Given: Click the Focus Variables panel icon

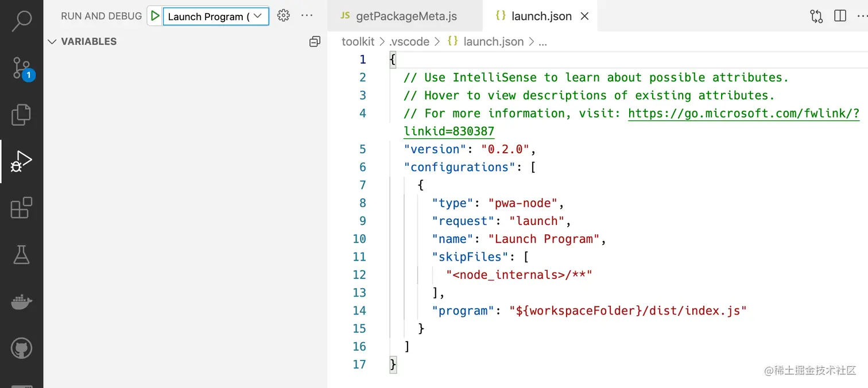Looking at the screenshot, I should pyautogui.click(x=314, y=41).
